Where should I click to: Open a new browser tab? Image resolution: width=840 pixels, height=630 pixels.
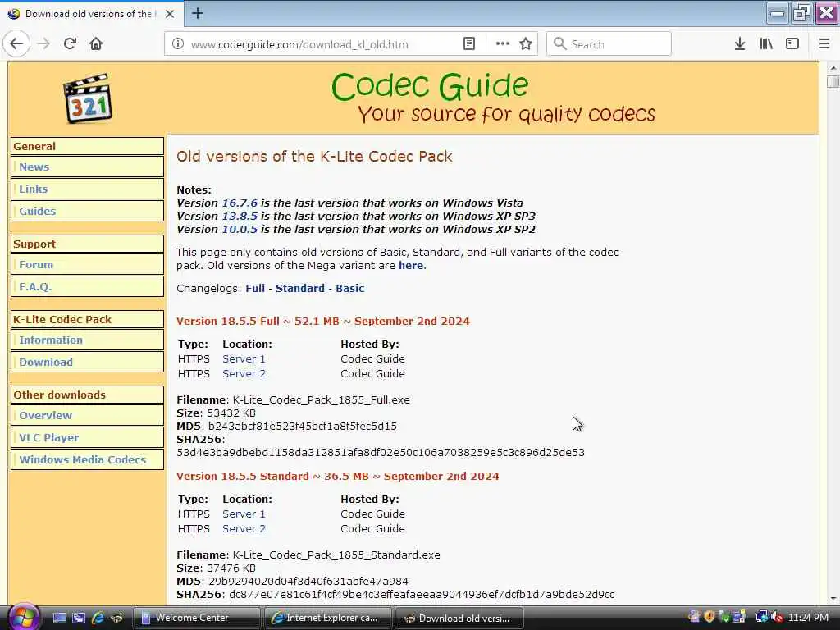point(198,13)
